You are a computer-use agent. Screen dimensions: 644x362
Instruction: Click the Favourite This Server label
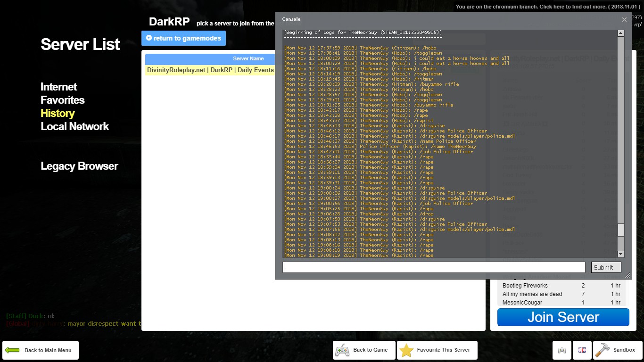[444, 350]
